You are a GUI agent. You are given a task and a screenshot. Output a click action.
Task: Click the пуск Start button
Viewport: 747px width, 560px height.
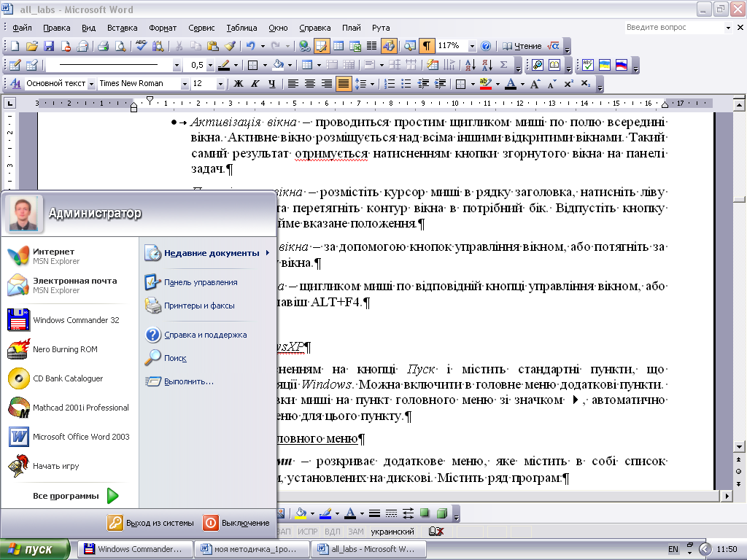pos(34,550)
